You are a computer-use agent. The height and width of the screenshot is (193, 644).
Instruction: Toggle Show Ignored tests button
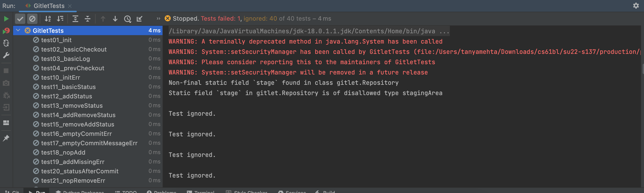pos(32,19)
